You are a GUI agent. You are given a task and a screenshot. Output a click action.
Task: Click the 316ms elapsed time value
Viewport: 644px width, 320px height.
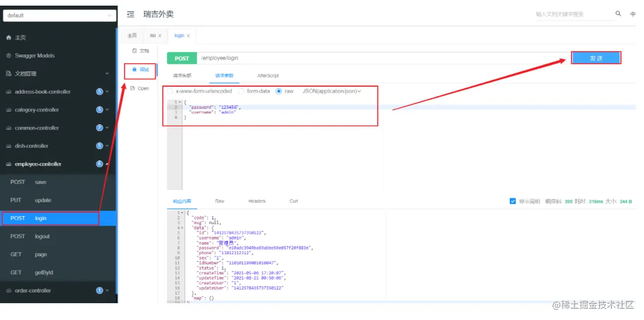(x=596, y=202)
